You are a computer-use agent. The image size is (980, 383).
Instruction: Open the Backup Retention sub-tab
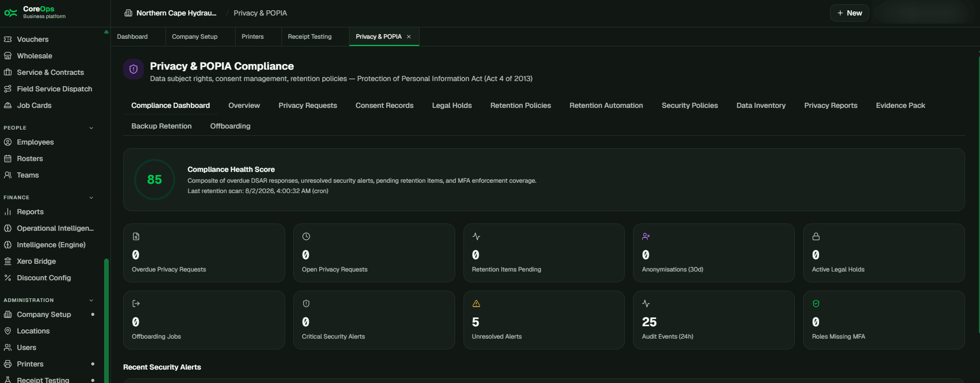[x=161, y=126]
